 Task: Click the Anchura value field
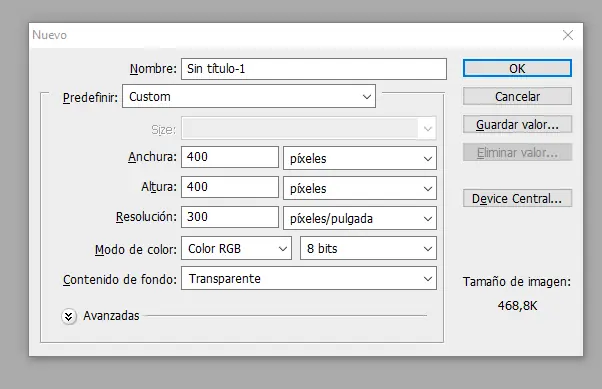tap(230, 157)
